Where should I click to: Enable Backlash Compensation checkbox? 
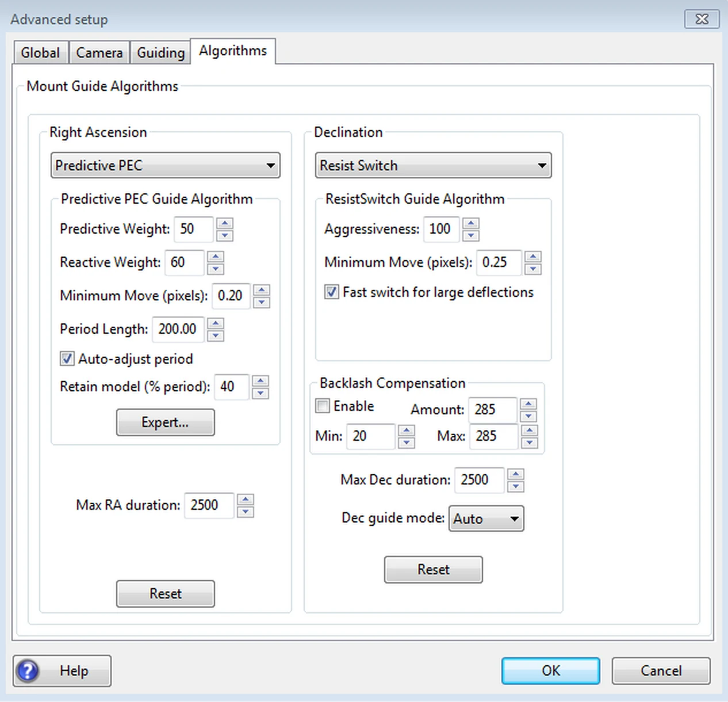pyautogui.click(x=322, y=406)
